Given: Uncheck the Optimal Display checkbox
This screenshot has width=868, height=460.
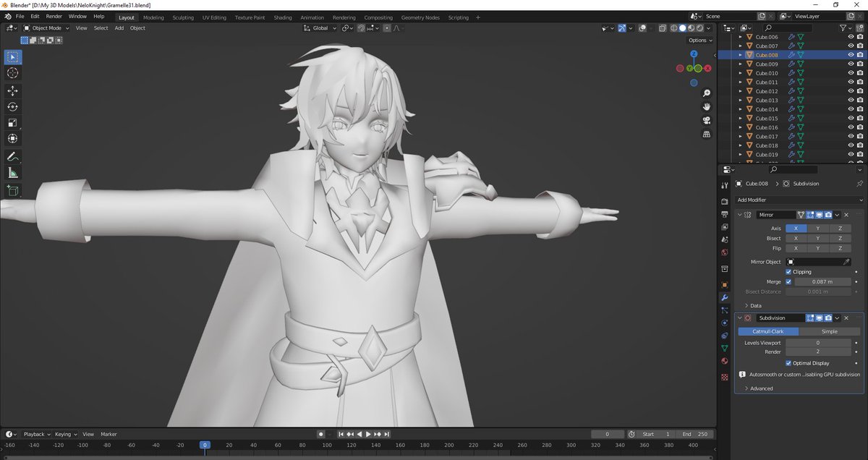Looking at the screenshot, I should point(788,363).
